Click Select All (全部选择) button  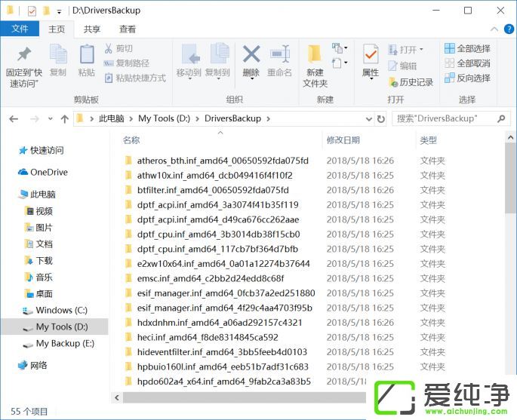click(x=467, y=49)
